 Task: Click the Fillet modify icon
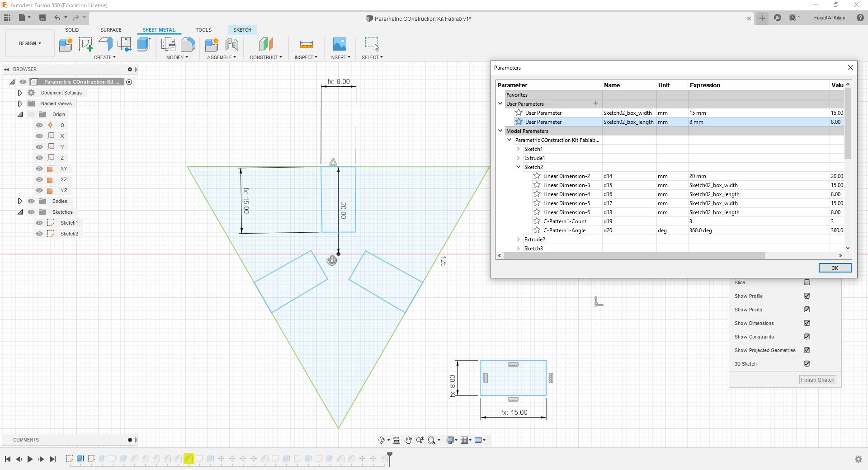pyautogui.click(x=188, y=44)
